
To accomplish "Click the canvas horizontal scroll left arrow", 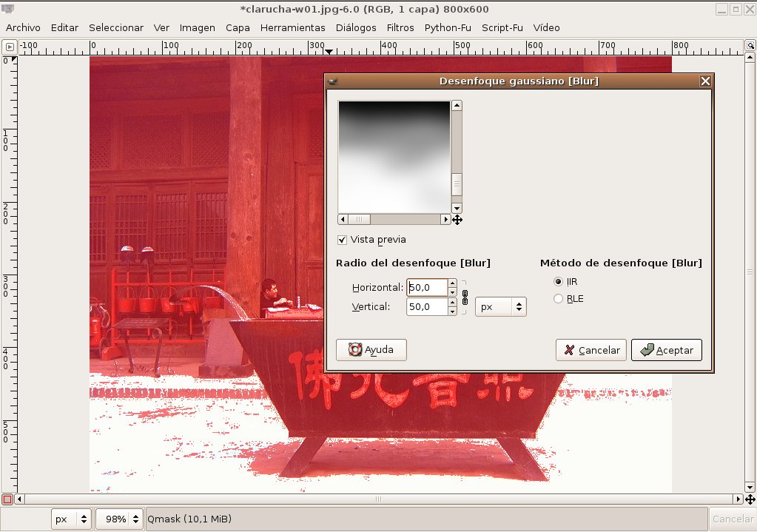I will [19, 499].
